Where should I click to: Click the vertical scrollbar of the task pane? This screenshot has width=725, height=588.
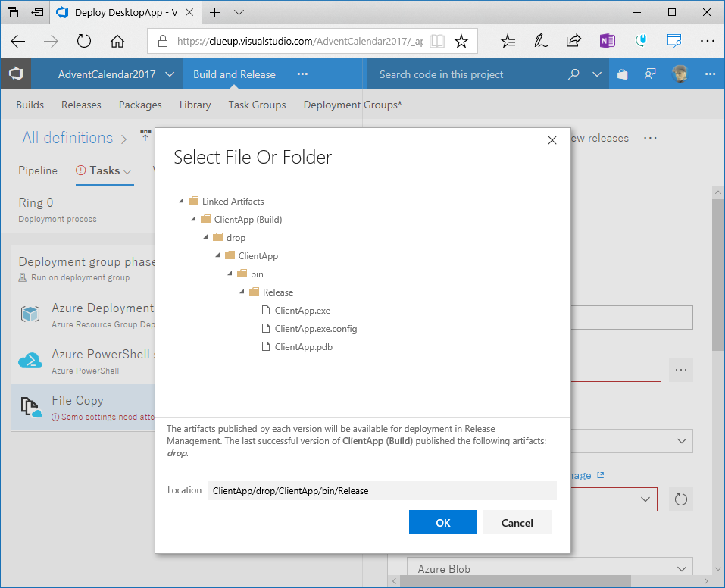[x=717, y=275]
